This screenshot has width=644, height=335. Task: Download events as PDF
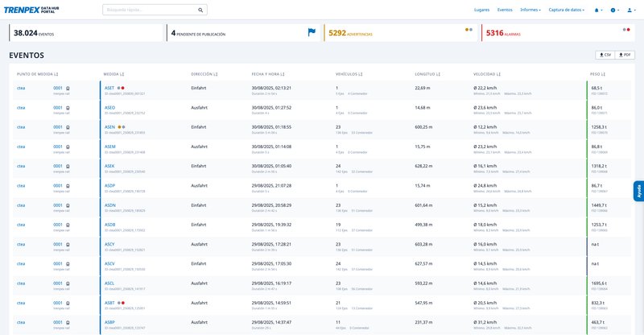tap(625, 55)
